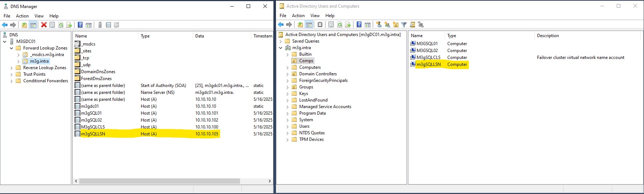Sort DNS records by Data column
The image size is (644, 194).
pyautogui.click(x=222, y=36)
